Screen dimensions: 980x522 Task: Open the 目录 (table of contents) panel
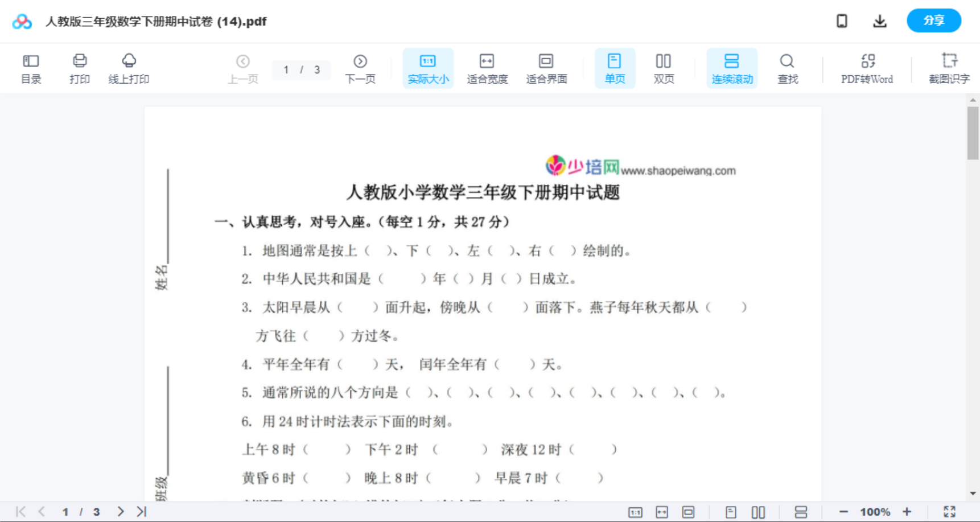click(31, 68)
